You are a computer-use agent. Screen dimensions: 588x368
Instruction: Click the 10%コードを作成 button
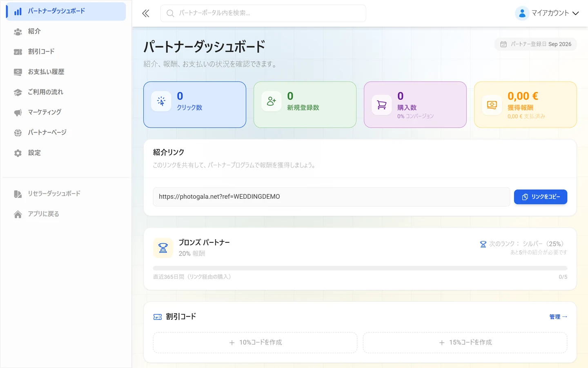point(255,343)
